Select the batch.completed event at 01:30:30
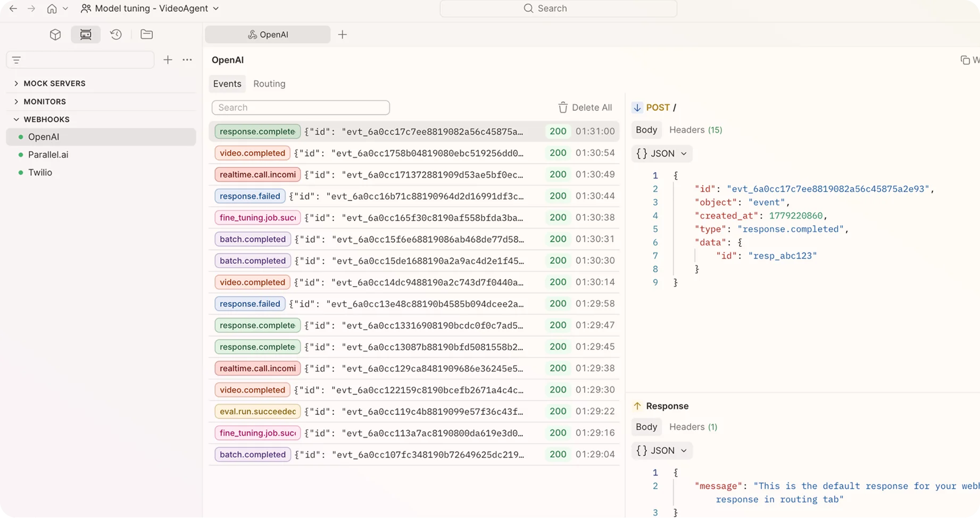Screen dimensions: 980x518 click(414, 261)
